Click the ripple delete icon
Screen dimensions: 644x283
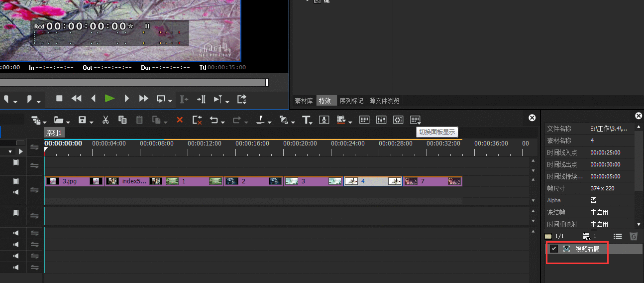click(x=197, y=120)
